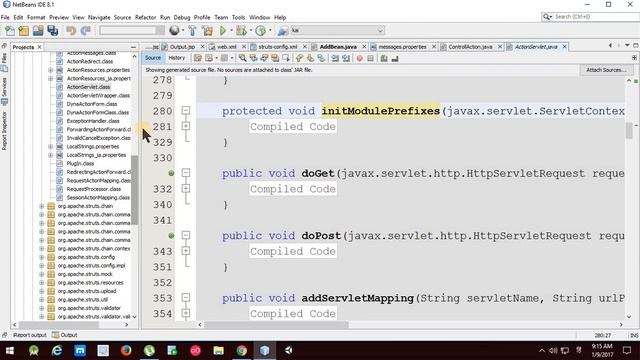
Task: Switch to the struts-config.xml tab
Action: pos(278,47)
